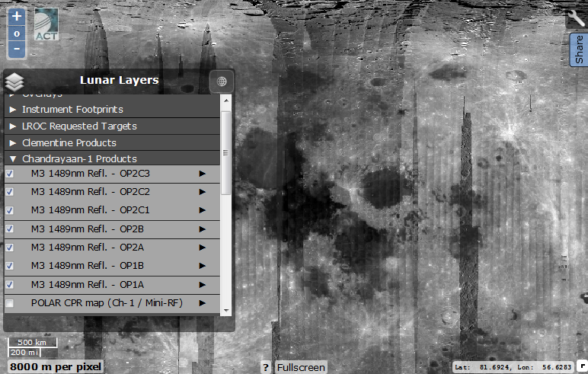588x374 pixels.
Task: Uncheck M3 1489nm Refl. - OP2C3 layer
Action: coord(10,174)
